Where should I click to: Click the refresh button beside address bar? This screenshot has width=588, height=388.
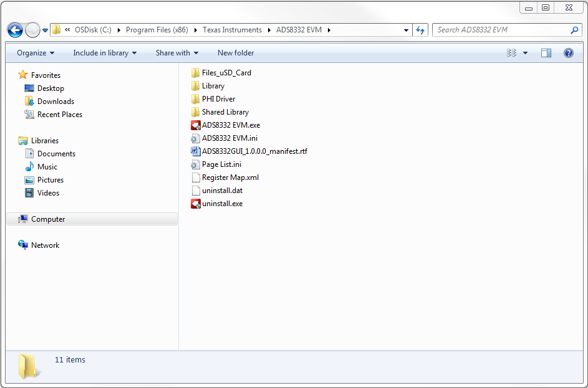point(420,30)
